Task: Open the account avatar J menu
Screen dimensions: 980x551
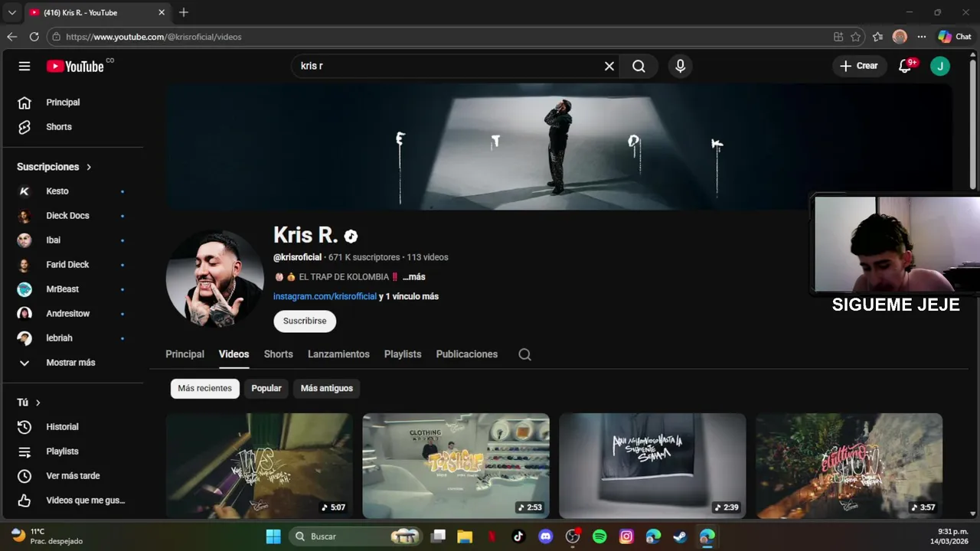Action: [x=940, y=66]
